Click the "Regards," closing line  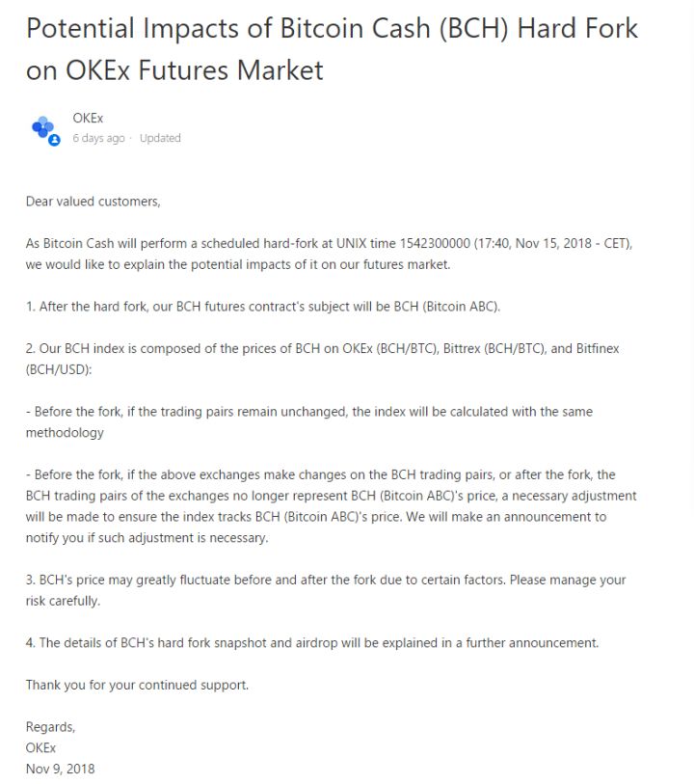pos(50,727)
